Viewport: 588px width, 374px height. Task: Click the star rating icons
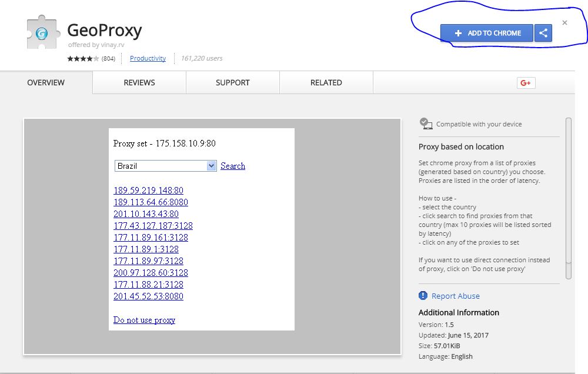click(x=83, y=59)
